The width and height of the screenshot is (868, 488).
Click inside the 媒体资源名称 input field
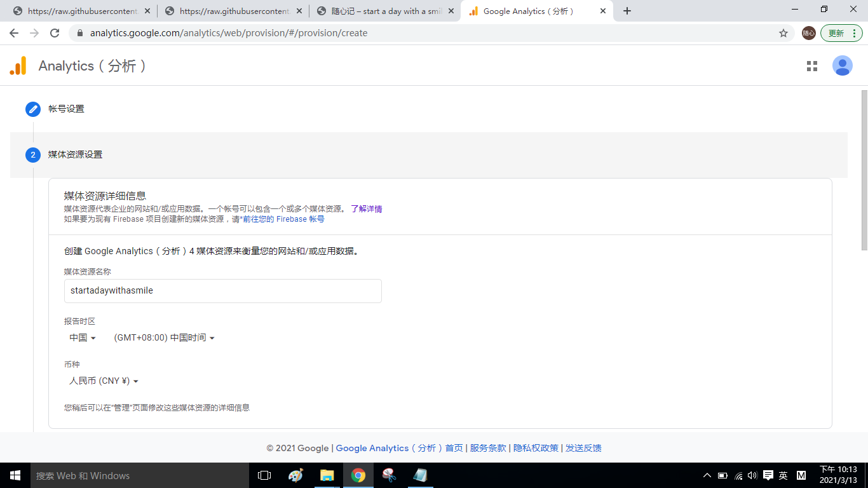coord(222,291)
